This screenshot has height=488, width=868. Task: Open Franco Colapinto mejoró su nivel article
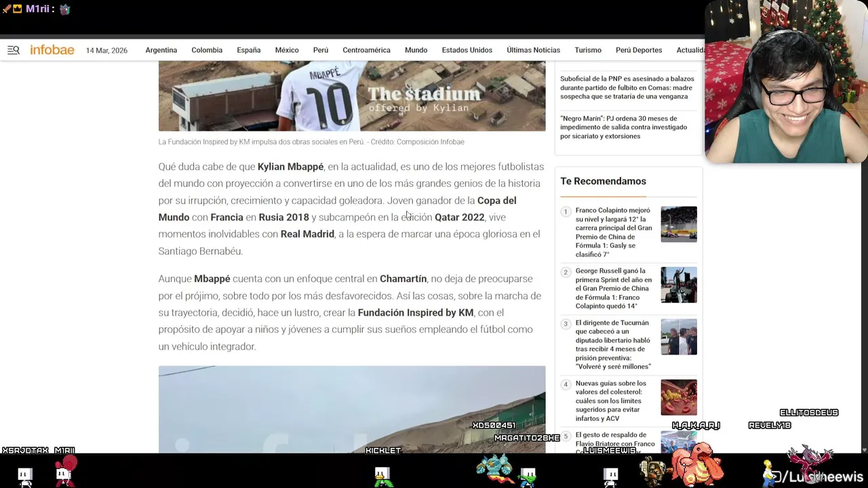pyautogui.click(x=614, y=232)
